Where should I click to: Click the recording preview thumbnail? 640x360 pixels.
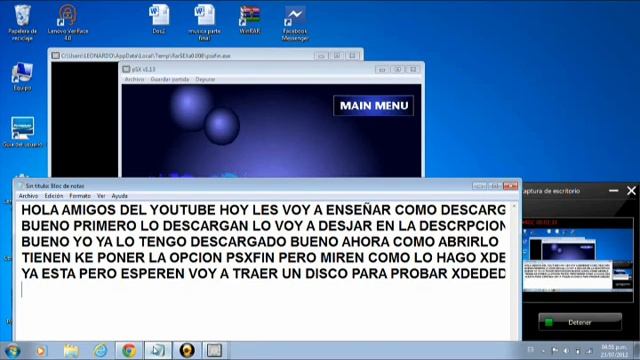578,260
